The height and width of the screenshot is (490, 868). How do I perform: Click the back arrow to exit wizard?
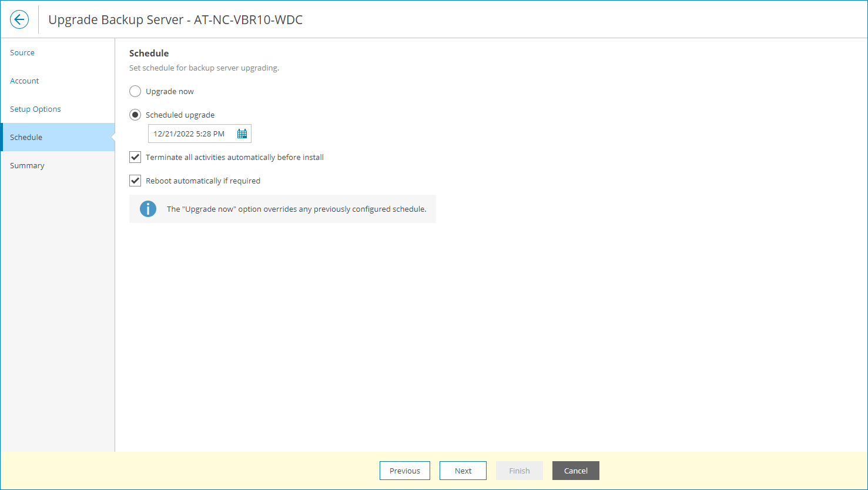pos(19,19)
